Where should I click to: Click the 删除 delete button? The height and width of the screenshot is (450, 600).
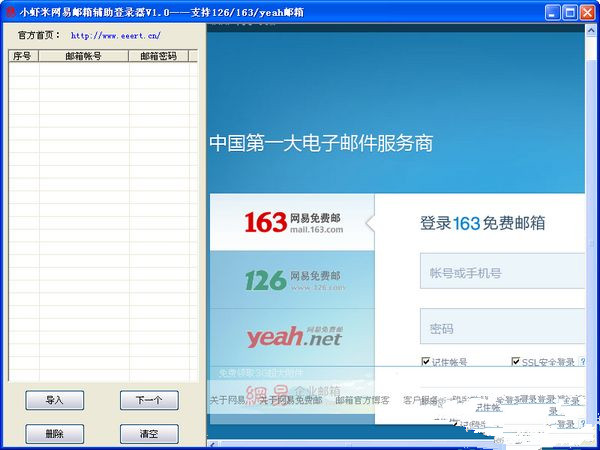pyautogui.click(x=54, y=434)
